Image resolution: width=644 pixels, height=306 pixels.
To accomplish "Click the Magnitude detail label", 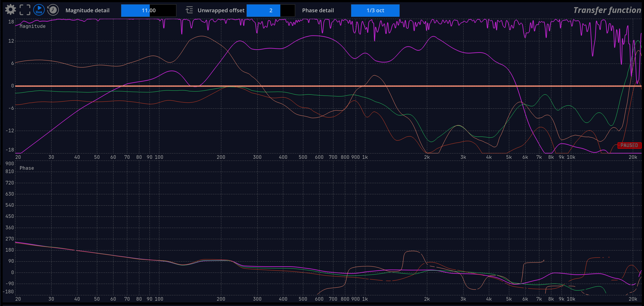I will click(x=88, y=10).
